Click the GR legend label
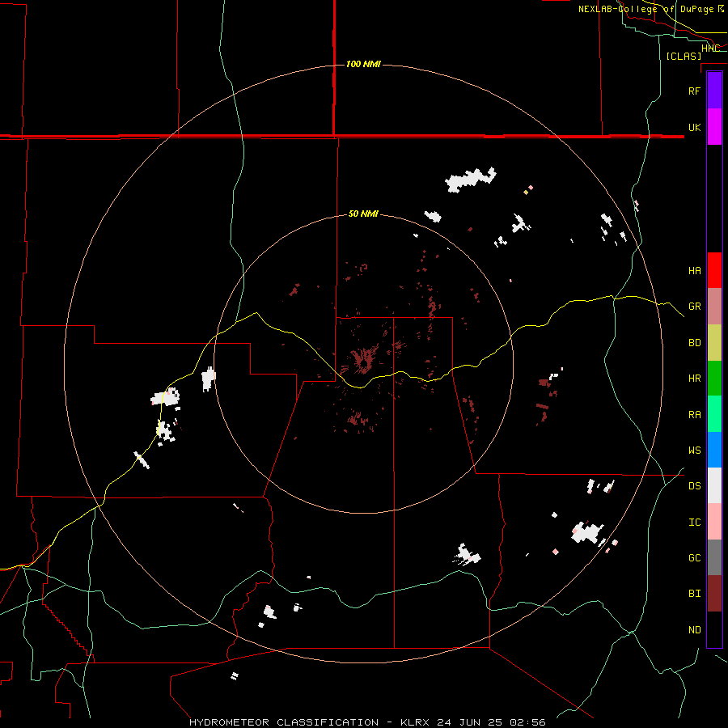728x728 pixels. [x=694, y=307]
